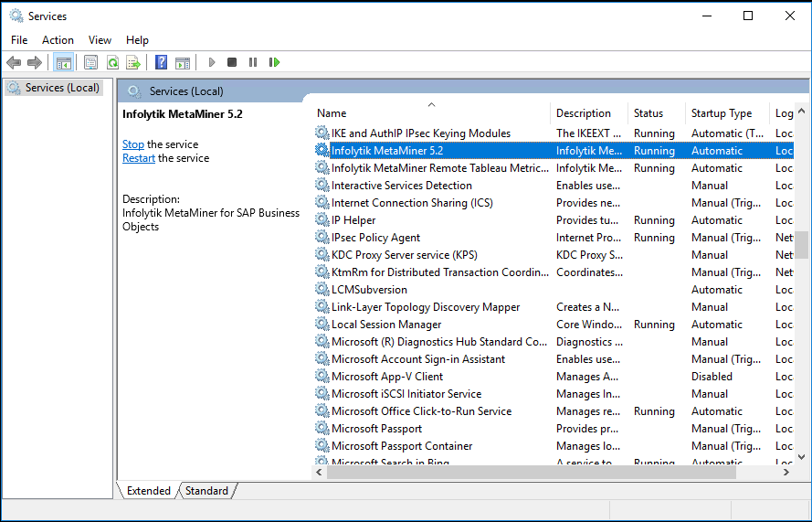
Task: Select IKE and AuthIP IPsec Keying Modules
Action: click(420, 133)
